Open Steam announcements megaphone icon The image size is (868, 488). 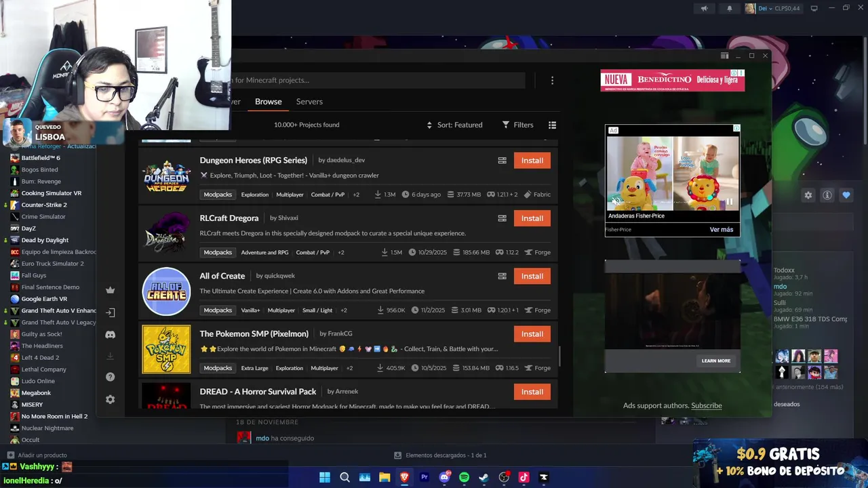(x=704, y=8)
